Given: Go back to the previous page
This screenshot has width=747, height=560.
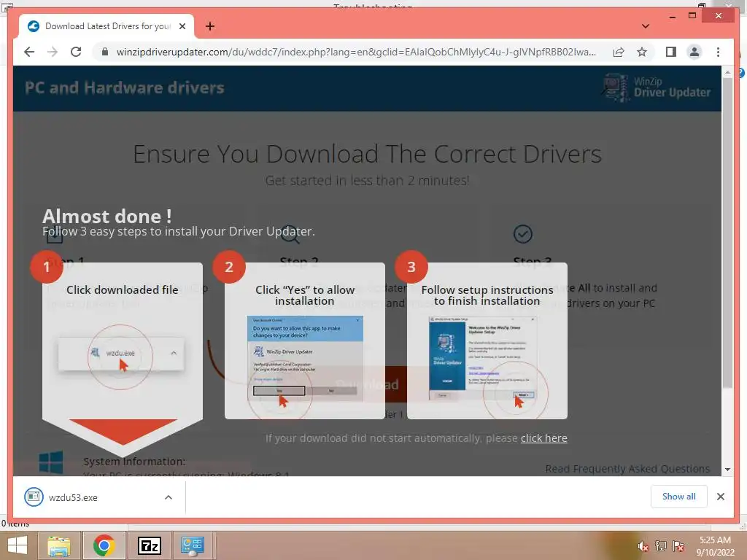Looking at the screenshot, I should [29, 52].
